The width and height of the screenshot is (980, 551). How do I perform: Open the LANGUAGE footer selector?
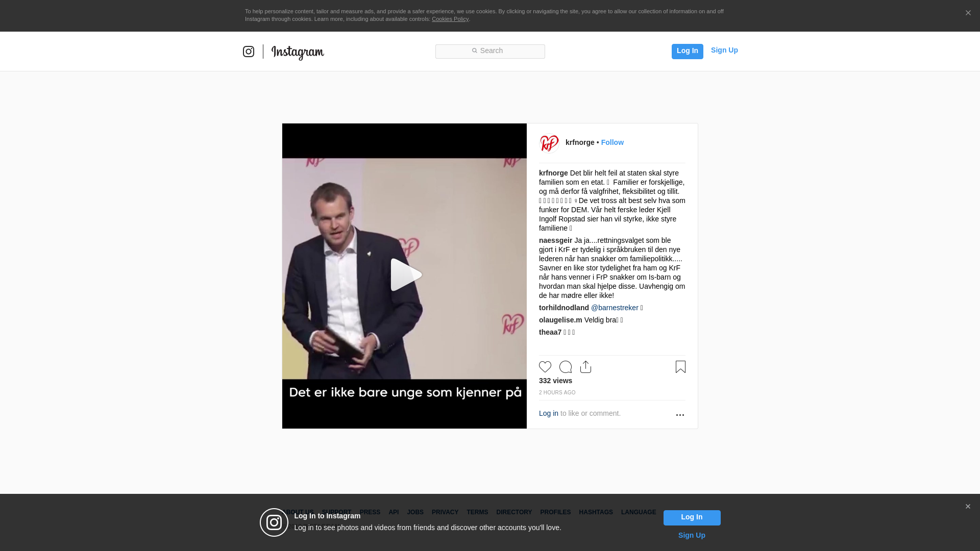click(x=639, y=512)
